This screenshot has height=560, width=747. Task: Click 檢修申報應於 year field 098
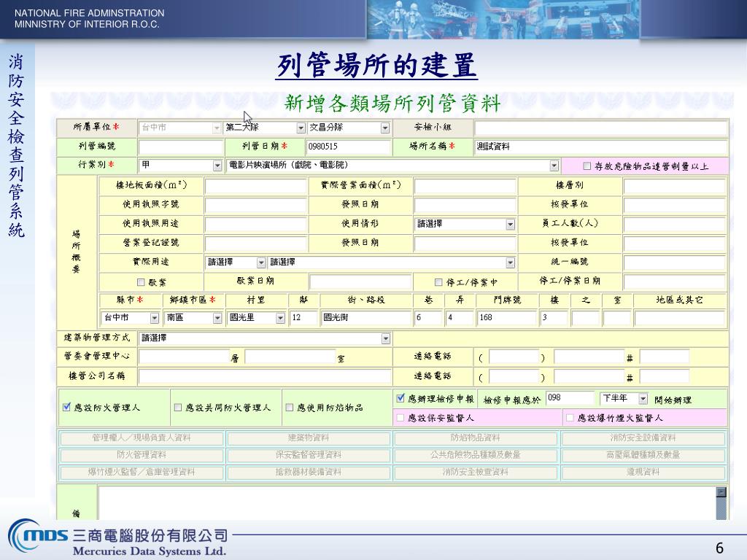(x=570, y=397)
